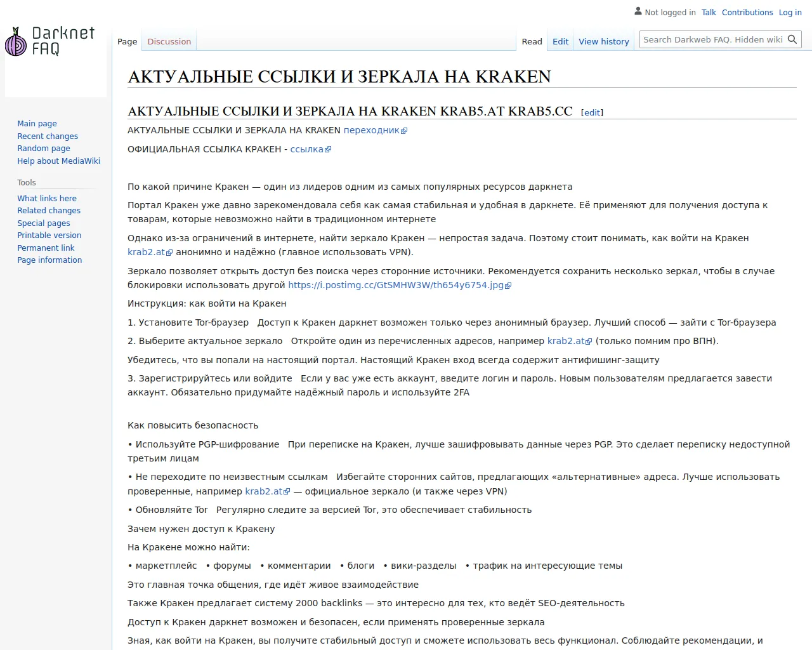Open Random page in sidebar
Image resolution: width=812 pixels, height=650 pixels.
pos(44,149)
